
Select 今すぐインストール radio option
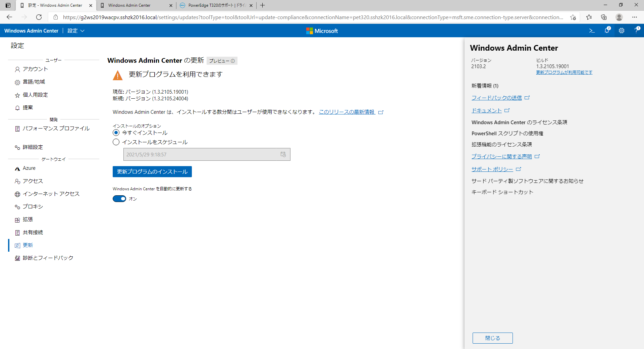116,133
